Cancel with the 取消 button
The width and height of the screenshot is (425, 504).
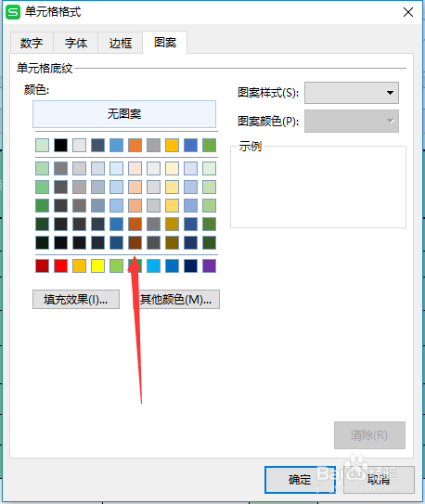click(379, 480)
